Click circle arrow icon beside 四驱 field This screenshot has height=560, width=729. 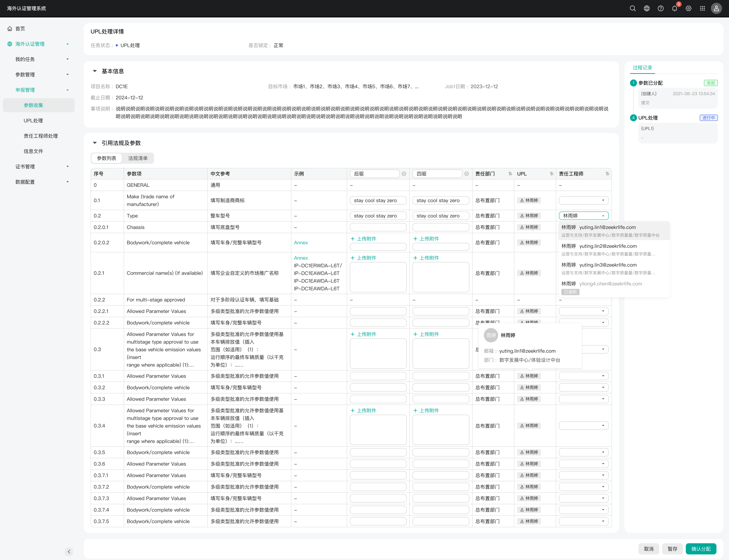point(466,174)
